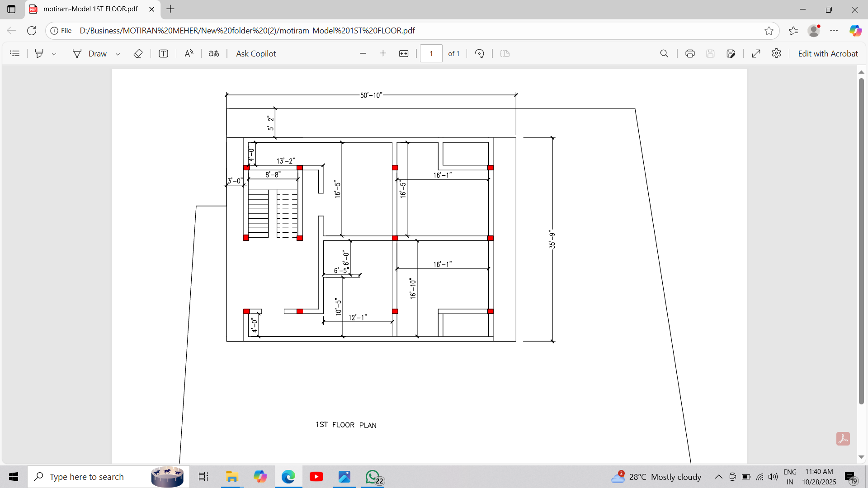Open the Find search magnifier
The height and width of the screenshot is (488, 868).
[664, 54]
